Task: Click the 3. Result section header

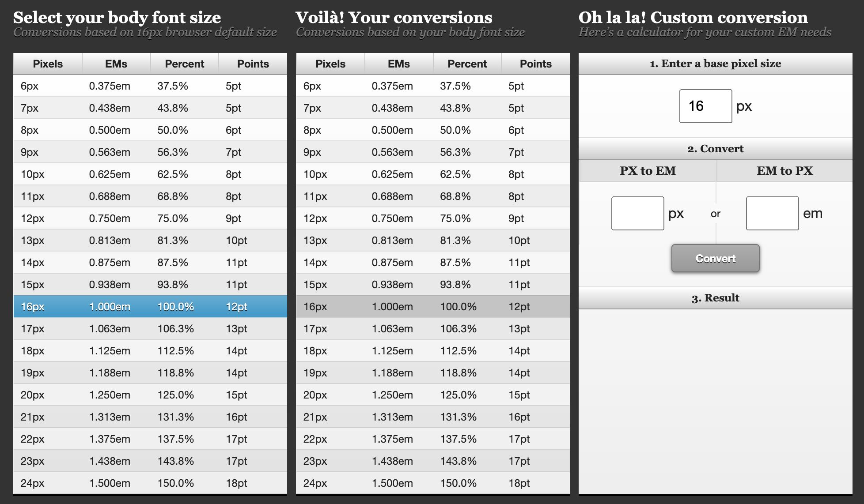Action: tap(715, 298)
